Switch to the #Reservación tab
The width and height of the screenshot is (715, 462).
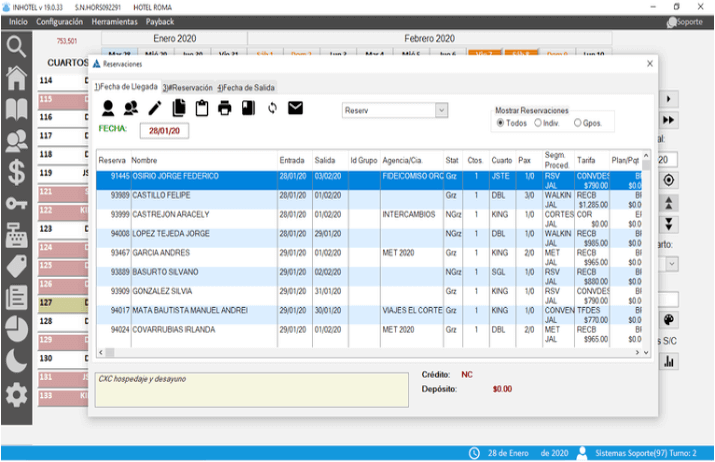tap(188, 88)
